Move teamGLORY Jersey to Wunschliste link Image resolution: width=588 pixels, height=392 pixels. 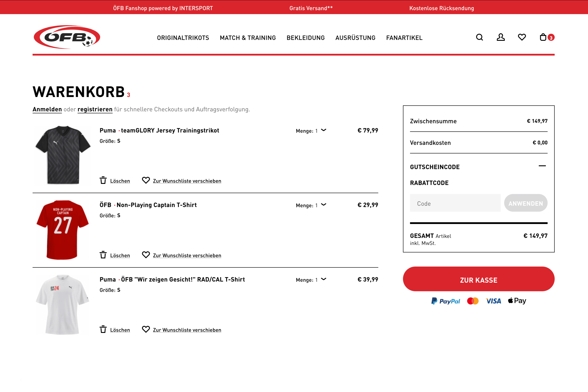click(187, 181)
